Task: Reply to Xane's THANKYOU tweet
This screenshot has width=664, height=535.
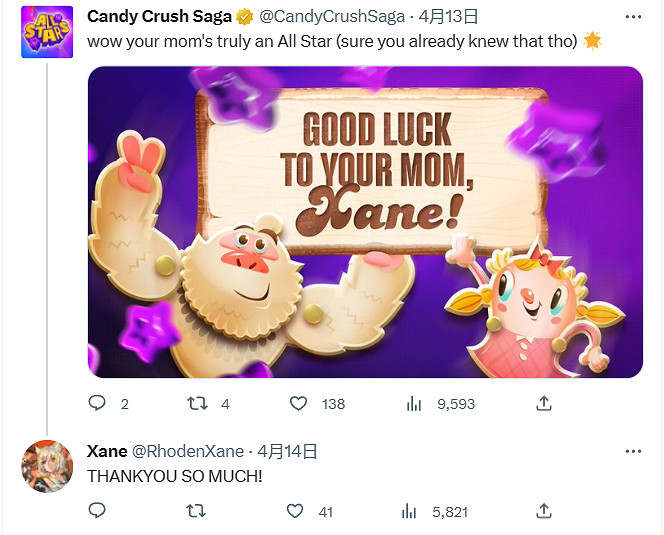Action: click(98, 511)
